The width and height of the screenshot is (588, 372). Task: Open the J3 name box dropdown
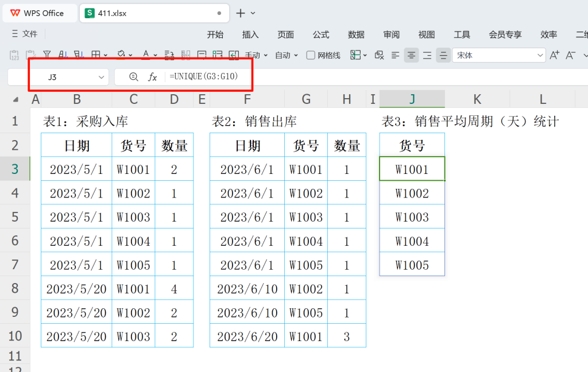tap(101, 77)
